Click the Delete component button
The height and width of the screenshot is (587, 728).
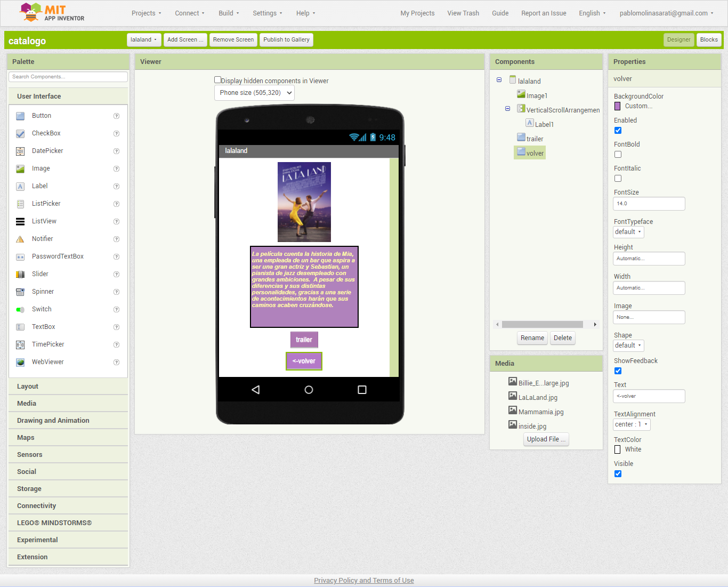(563, 338)
